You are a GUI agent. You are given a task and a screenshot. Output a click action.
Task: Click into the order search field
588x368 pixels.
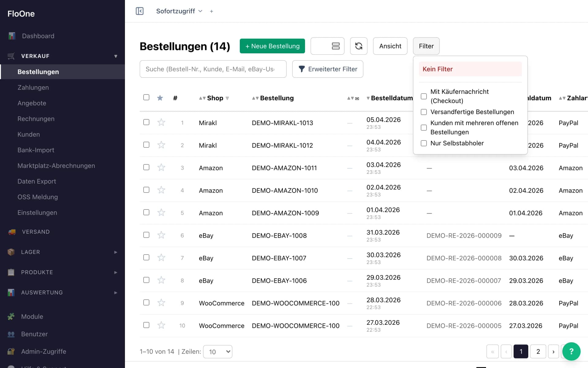tap(213, 69)
